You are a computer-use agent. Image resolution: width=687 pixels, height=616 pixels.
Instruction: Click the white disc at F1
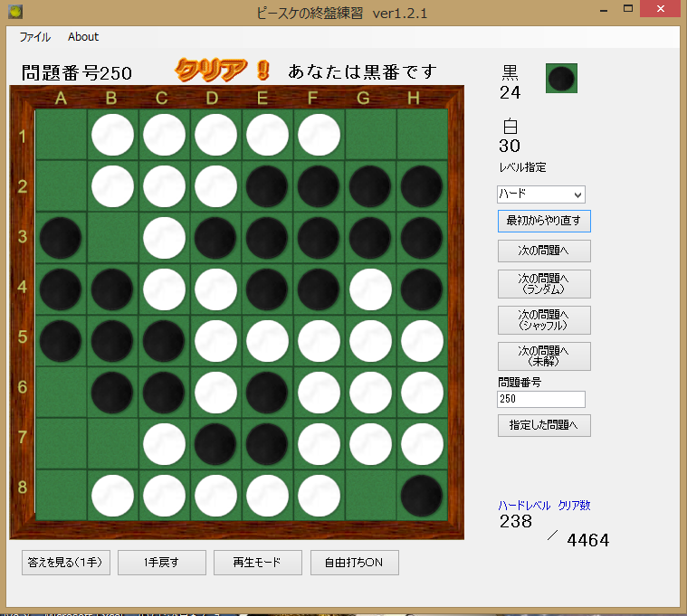coord(319,135)
